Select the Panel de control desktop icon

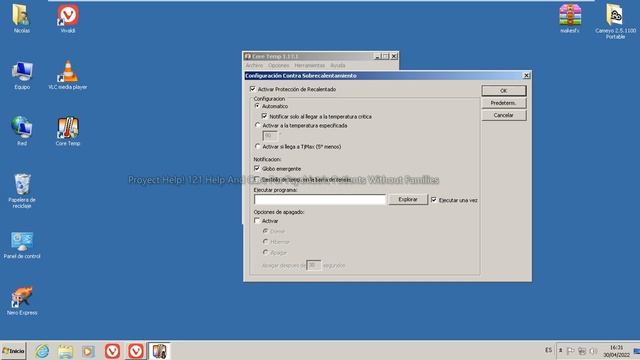[x=22, y=245]
